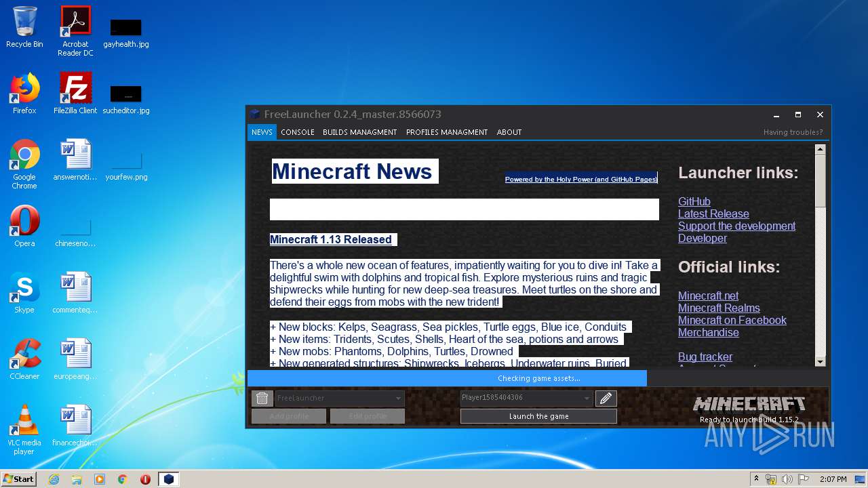Open the Minecraft on Facebook link
The image size is (868, 488).
pyautogui.click(x=732, y=320)
